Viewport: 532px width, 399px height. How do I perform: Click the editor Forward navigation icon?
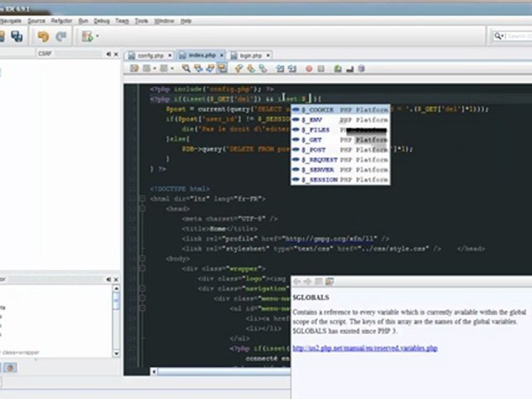coord(163,69)
